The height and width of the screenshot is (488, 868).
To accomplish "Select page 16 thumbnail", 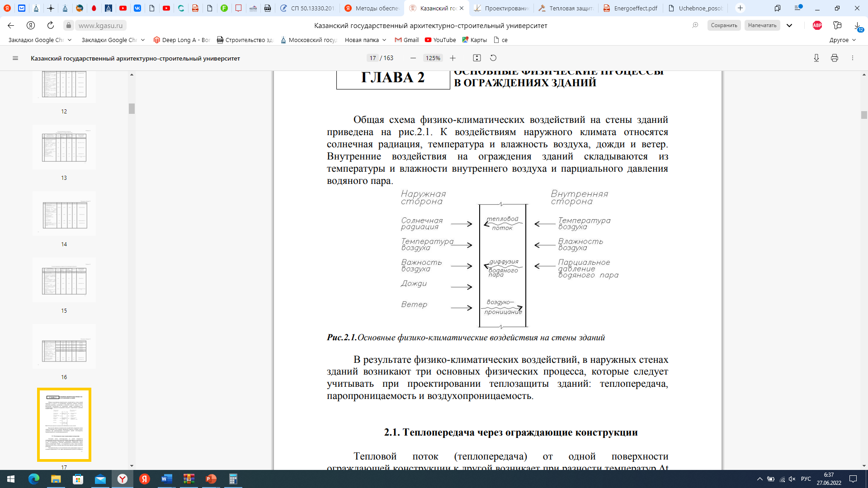I will click(x=64, y=347).
